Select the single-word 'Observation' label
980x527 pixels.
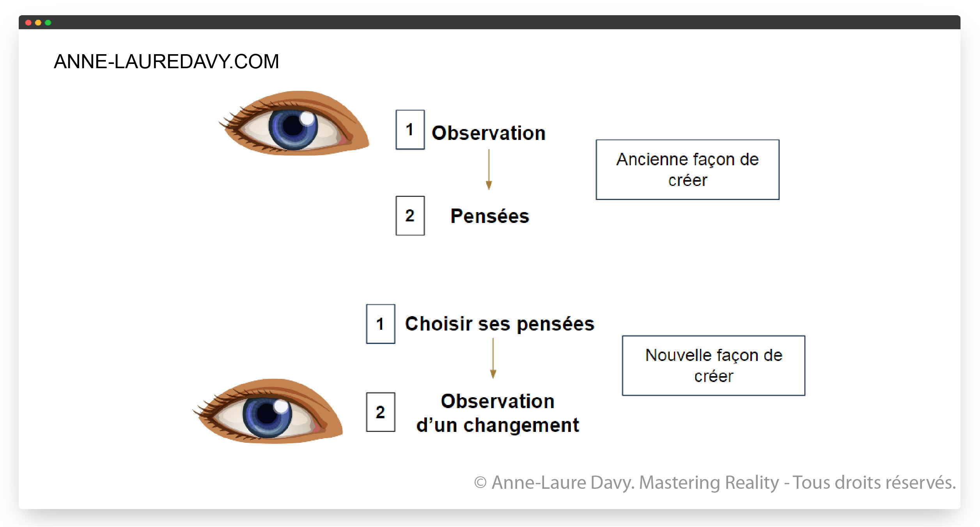coord(488,133)
